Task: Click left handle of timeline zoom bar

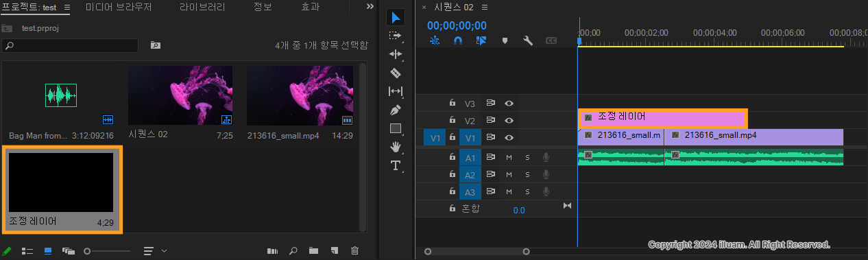Action: pos(428,252)
